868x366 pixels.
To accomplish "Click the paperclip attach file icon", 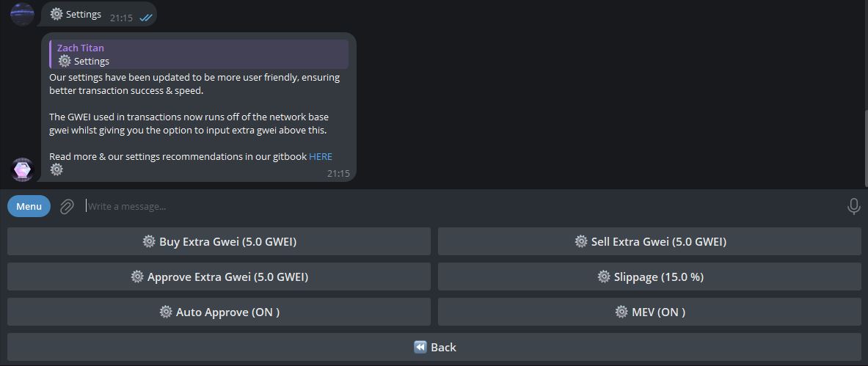I will (x=67, y=207).
